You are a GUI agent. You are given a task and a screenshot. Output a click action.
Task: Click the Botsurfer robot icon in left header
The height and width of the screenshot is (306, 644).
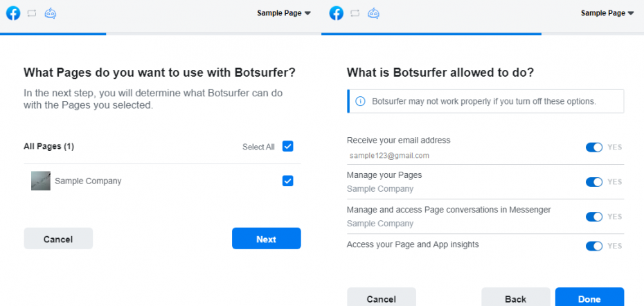pos(50,13)
